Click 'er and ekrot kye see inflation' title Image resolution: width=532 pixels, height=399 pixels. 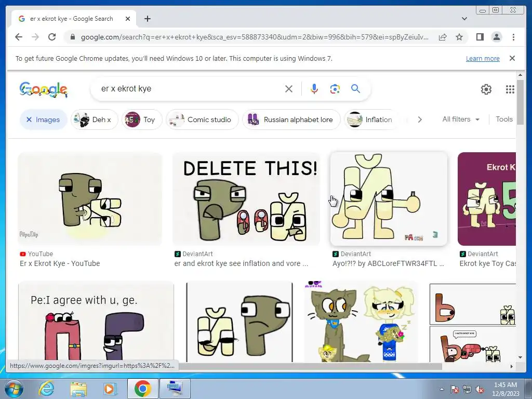pyautogui.click(x=241, y=263)
